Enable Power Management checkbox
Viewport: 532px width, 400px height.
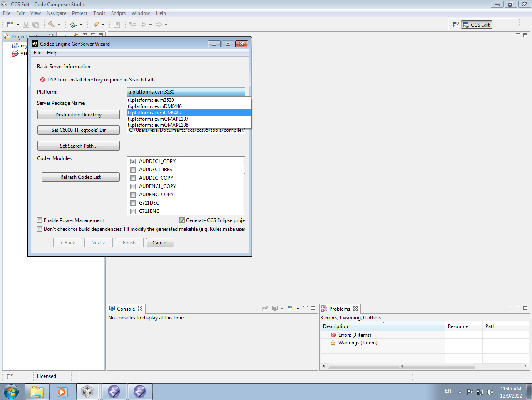click(x=40, y=220)
